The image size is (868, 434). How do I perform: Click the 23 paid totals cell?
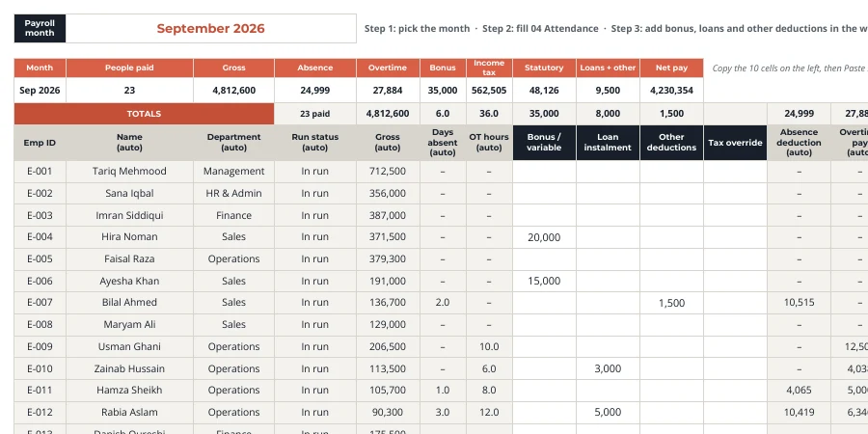[315, 114]
